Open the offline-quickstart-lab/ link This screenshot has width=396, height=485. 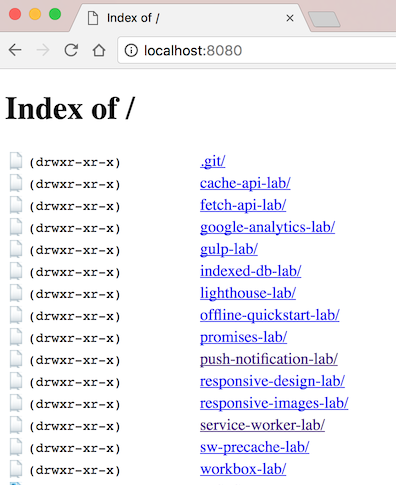[270, 315]
